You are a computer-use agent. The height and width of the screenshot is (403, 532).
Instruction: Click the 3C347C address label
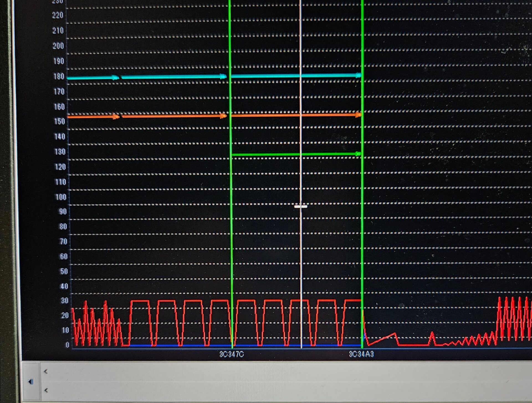point(231,354)
